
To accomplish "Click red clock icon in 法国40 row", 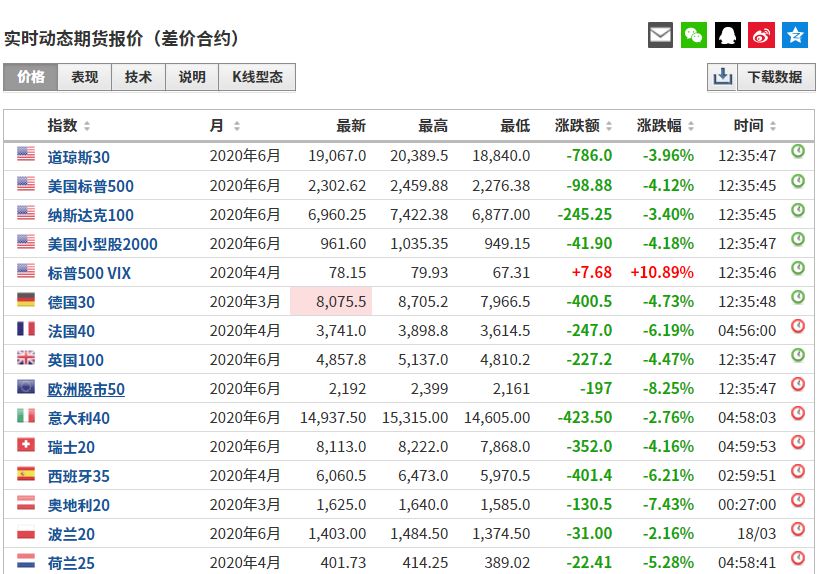I will click(798, 326).
